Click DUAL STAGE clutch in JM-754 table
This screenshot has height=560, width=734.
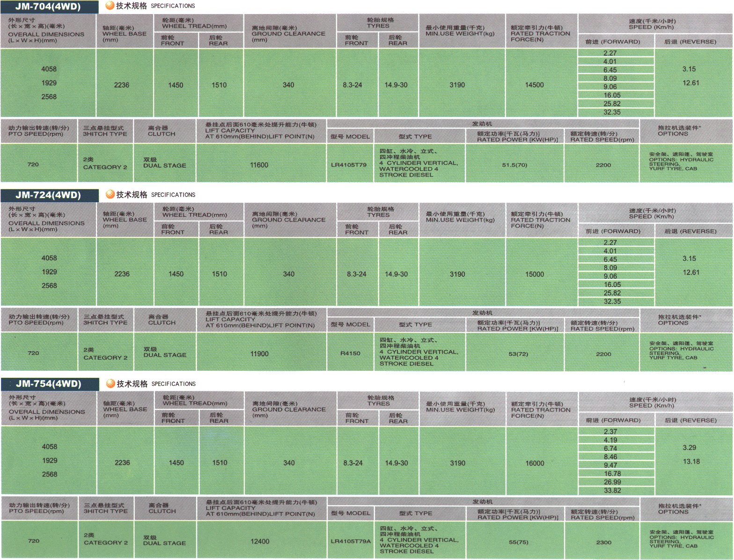pyautogui.click(x=165, y=544)
